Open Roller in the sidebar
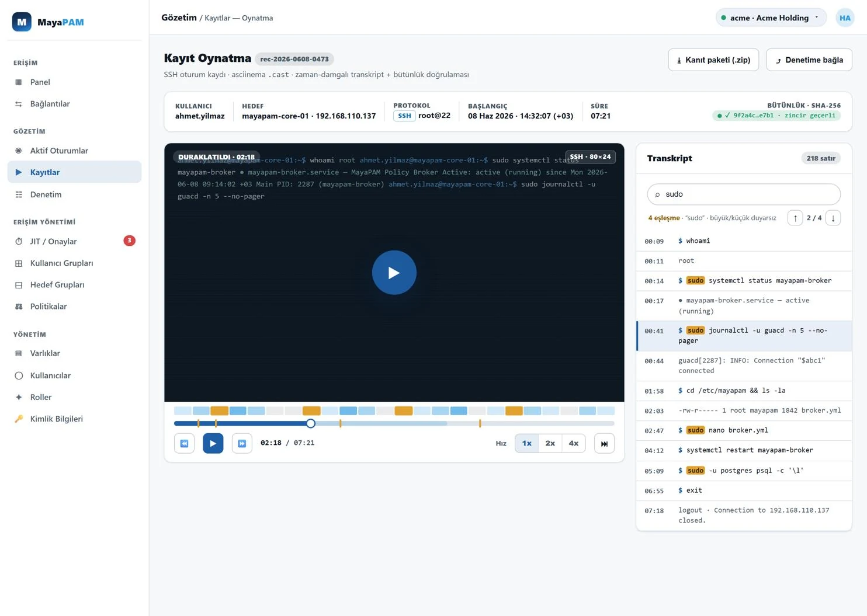867x616 pixels. coord(74,397)
